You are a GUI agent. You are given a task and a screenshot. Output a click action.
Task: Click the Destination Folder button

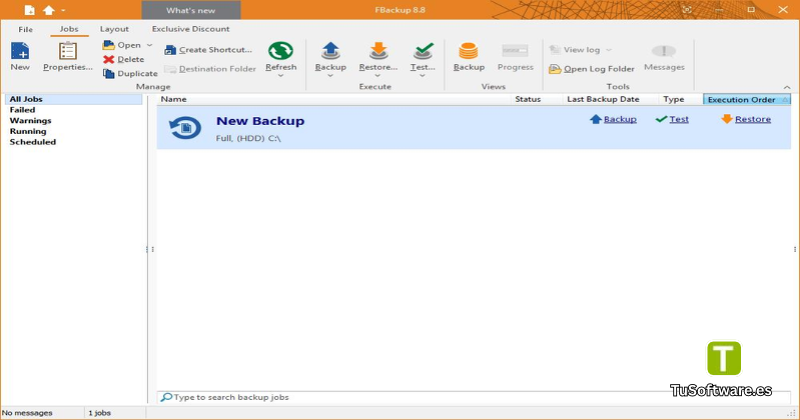click(210, 69)
